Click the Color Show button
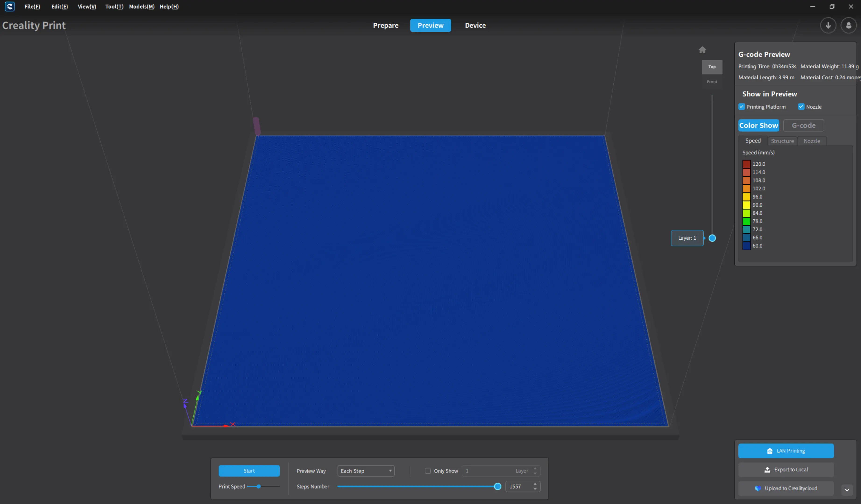 [x=758, y=125]
